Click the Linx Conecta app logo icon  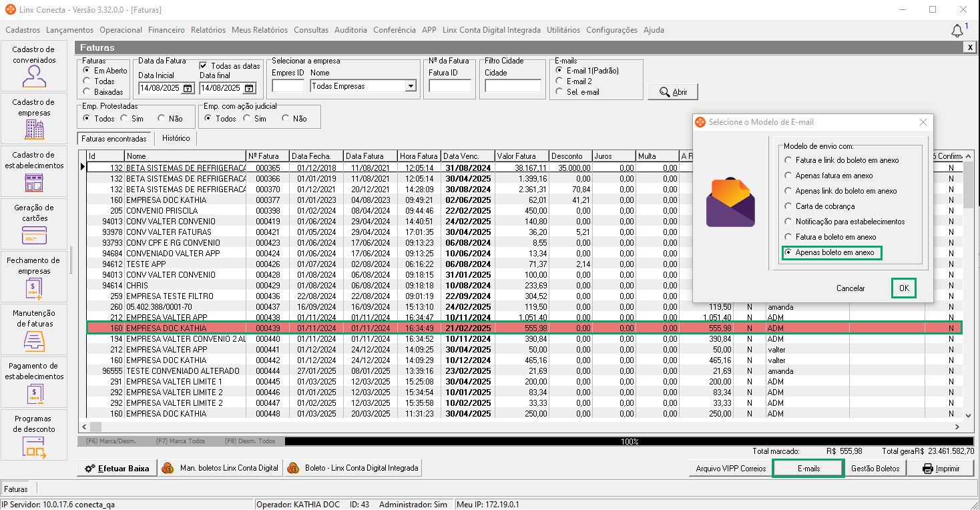click(x=9, y=10)
